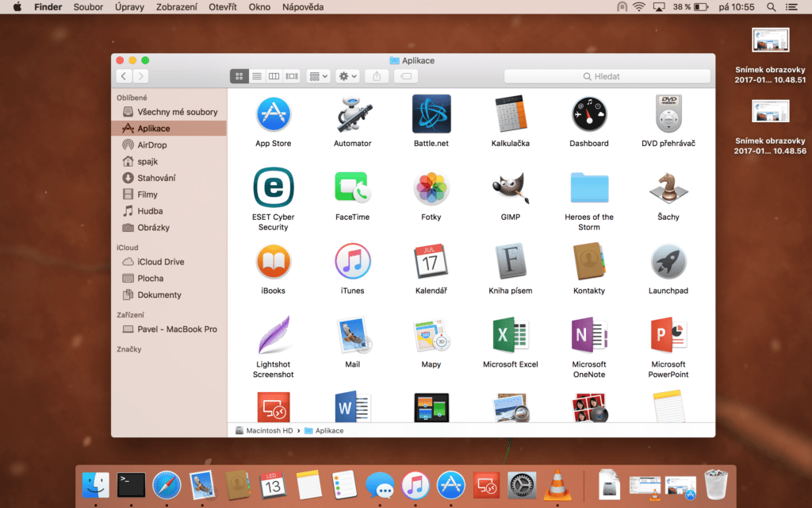
Task: Select the Kontakty app icon
Action: (x=589, y=262)
